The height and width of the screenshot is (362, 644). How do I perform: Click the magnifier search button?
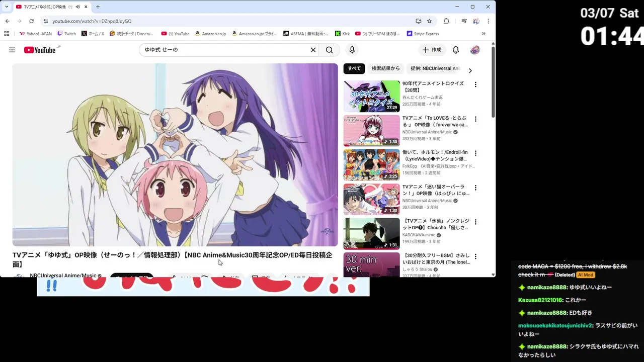329,50
